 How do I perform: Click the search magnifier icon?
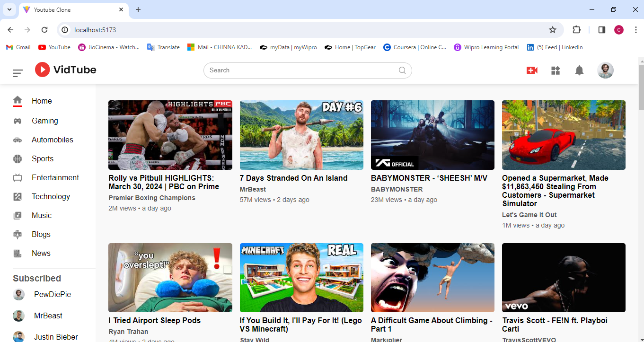pos(402,70)
